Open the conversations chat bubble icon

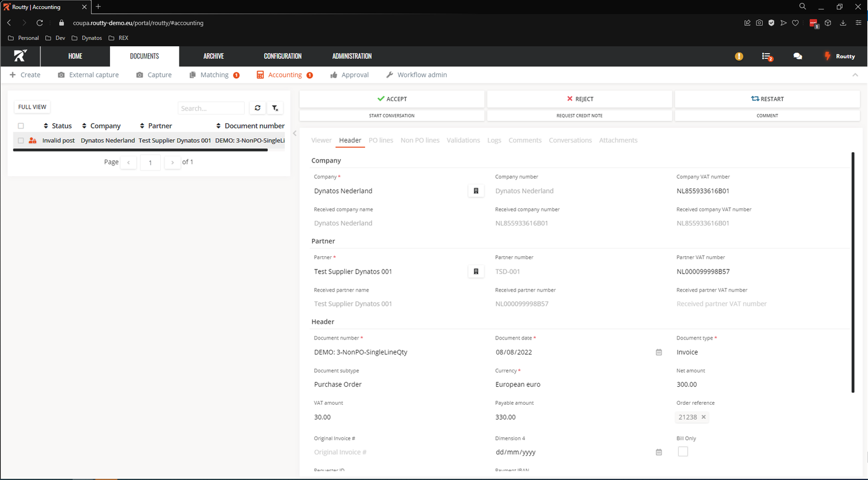coord(797,56)
